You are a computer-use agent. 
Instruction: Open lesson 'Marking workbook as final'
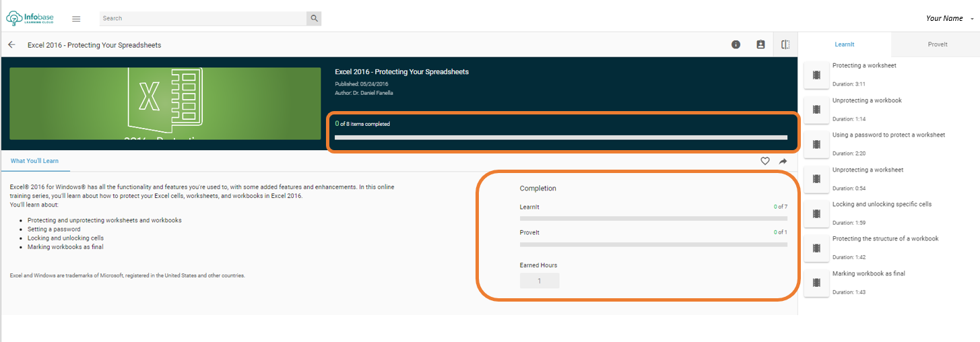pos(868,273)
